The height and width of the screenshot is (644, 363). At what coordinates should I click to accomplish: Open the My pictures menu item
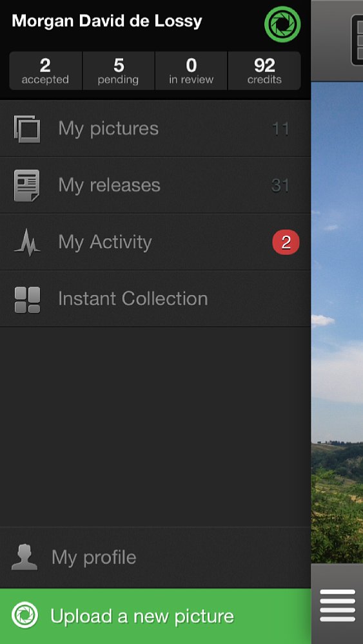click(x=155, y=129)
